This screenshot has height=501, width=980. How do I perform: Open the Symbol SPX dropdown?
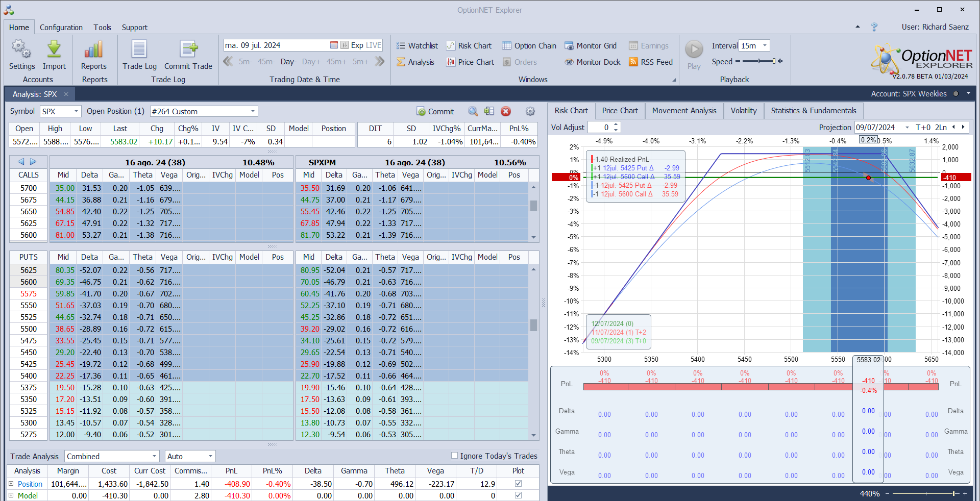click(x=77, y=111)
